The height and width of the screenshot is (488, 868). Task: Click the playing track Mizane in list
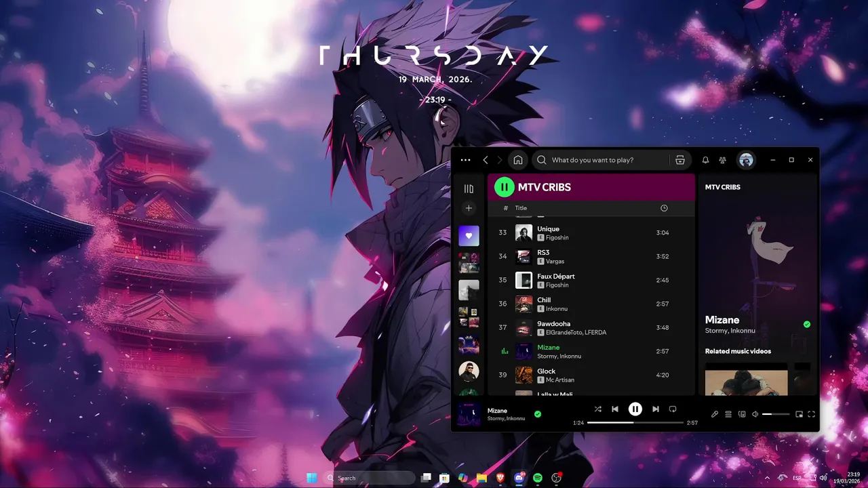591,351
